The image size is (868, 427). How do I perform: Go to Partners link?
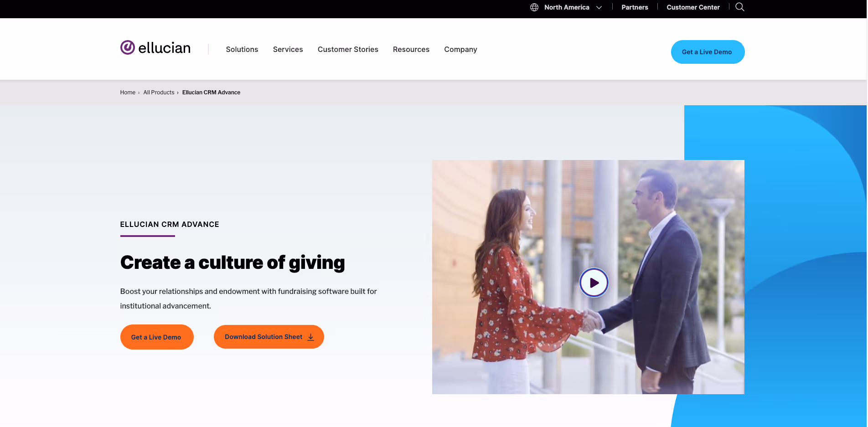pyautogui.click(x=635, y=7)
